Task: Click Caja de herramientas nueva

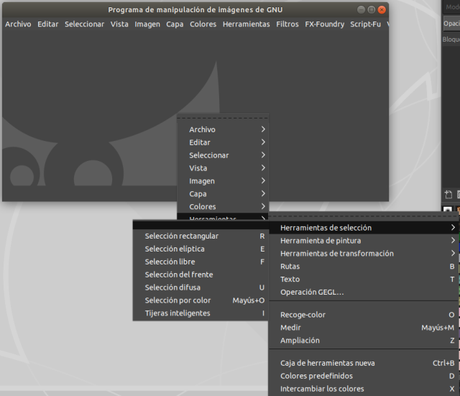Action: (x=364, y=363)
